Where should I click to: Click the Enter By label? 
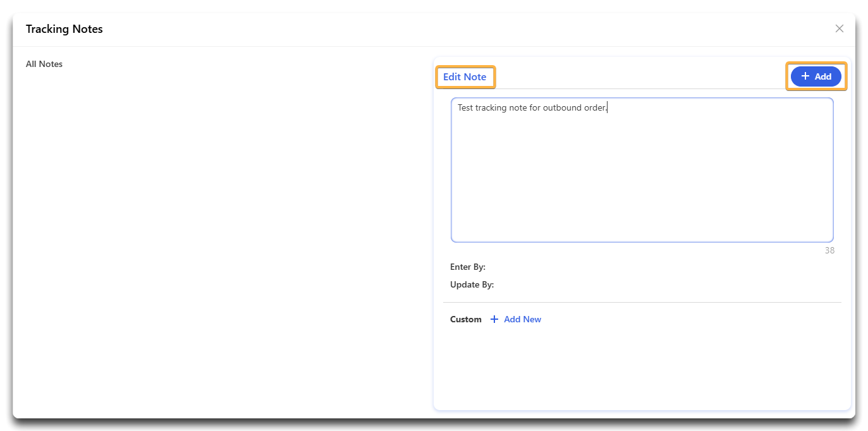coord(468,267)
